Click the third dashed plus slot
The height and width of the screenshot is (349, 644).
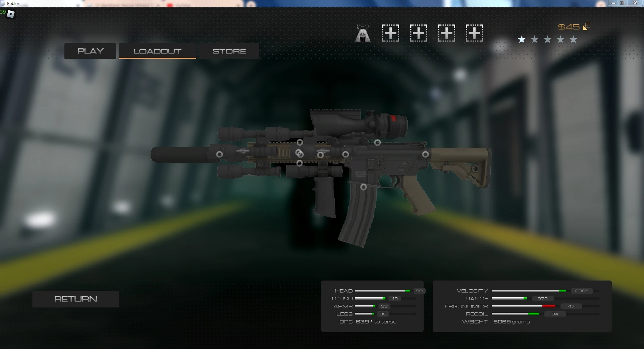(446, 33)
